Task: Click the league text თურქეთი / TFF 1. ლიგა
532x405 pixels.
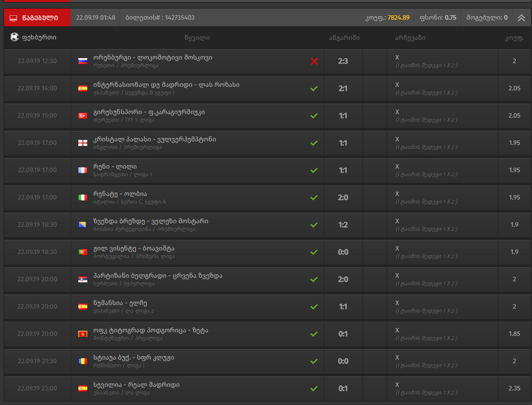Action: click(x=124, y=120)
